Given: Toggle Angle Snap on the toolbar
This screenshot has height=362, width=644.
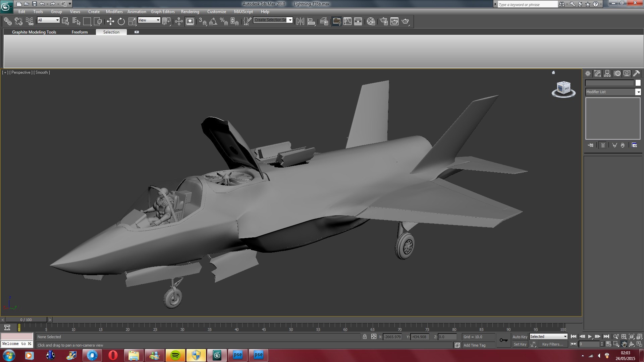Looking at the screenshot, I should point(213,21).
